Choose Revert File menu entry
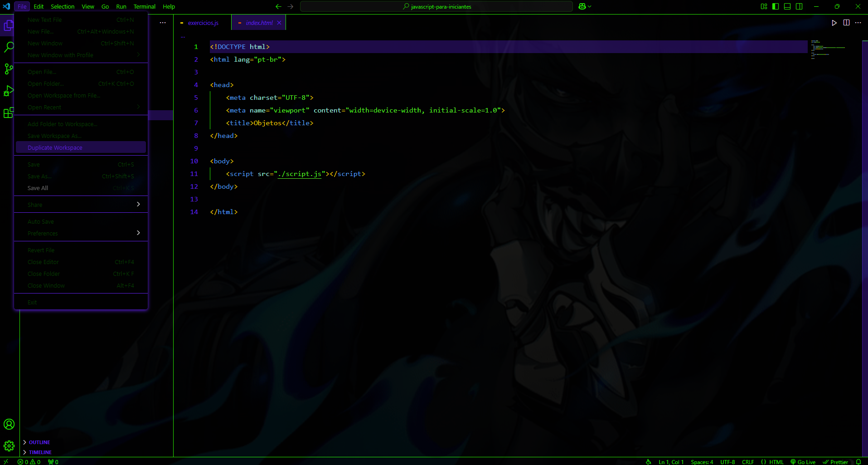Screen dimensions: 868x465 pos(81,250)
